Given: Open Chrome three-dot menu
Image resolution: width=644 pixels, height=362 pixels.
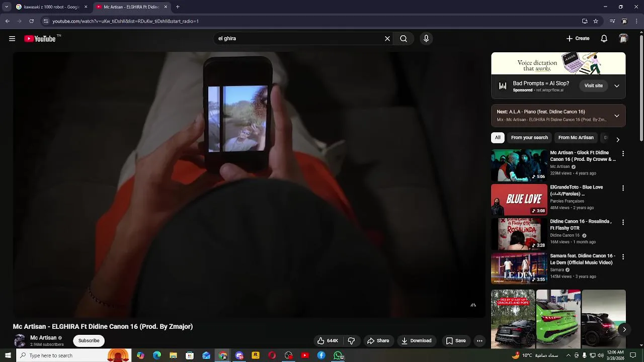Looking at the screenshot, I should click(637, 21).
